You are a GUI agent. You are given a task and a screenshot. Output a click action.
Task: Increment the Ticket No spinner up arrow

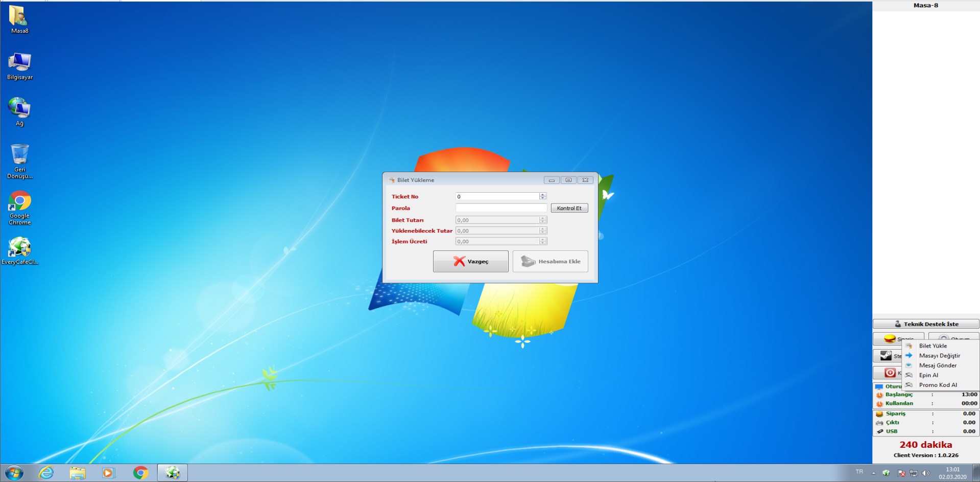pyautogui.click(x=543, y=195)
